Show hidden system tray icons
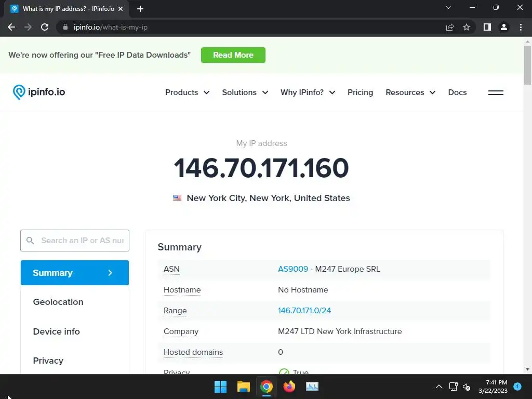532x399 pixels. click(438, 387)
